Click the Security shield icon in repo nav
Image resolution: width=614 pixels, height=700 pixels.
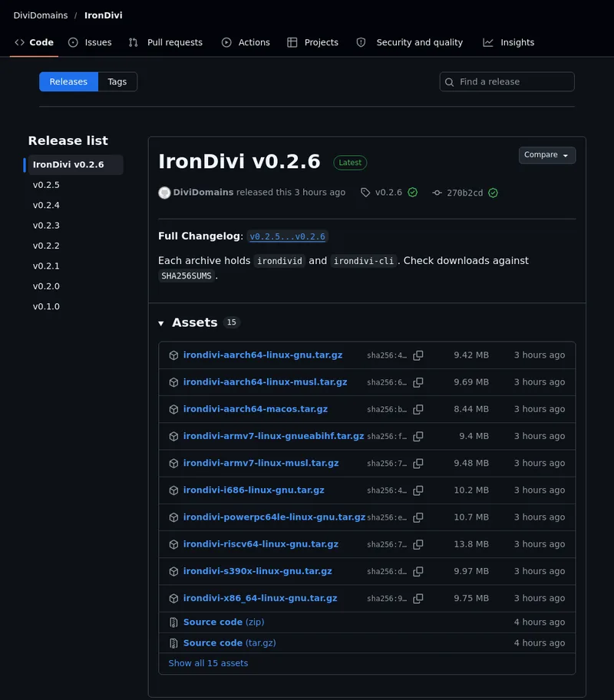pyautogui.click(x=361, y=42)
